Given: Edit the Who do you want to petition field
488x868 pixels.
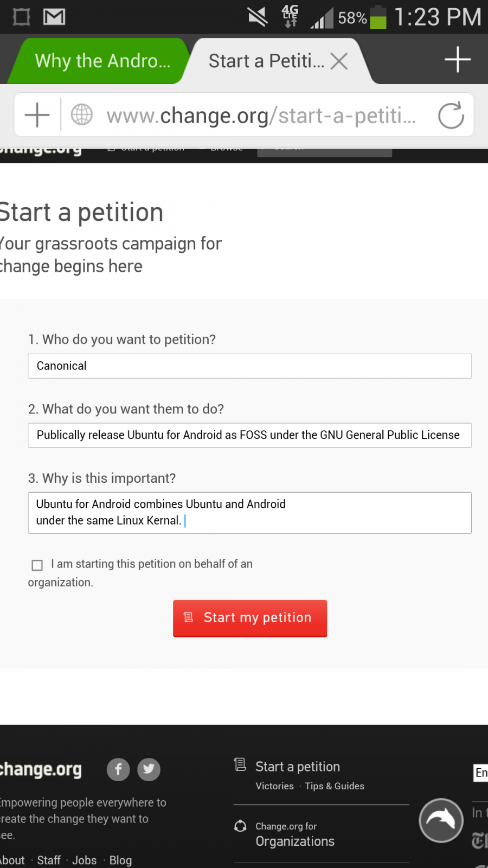Looking at the screenshot, I should click(249, 366).
